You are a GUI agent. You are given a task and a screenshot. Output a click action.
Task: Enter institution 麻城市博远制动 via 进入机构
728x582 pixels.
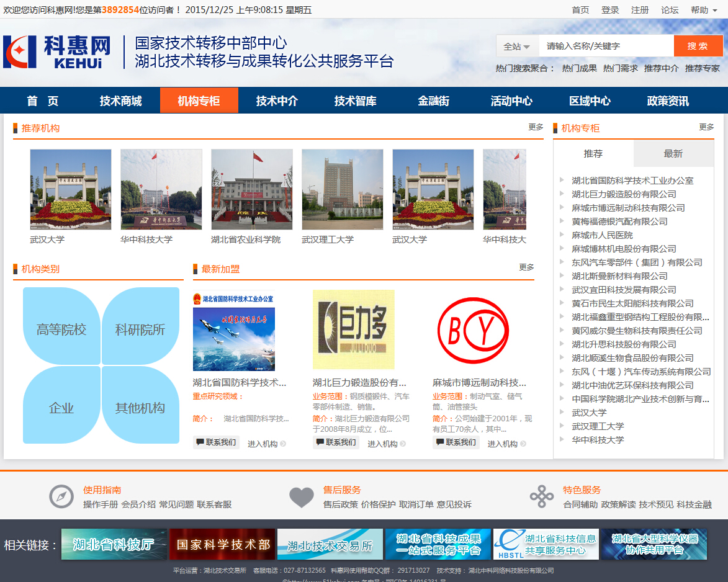[x=506, y=444]
